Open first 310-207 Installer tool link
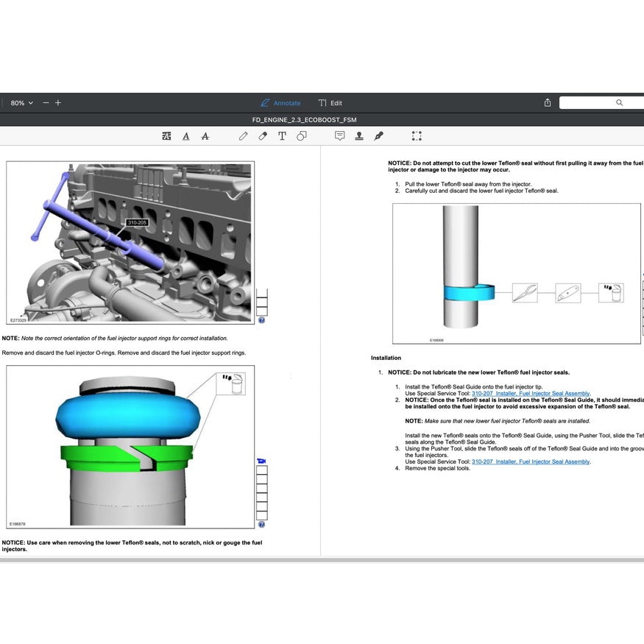Screen dimensions: 644x644 pyautogui.click(x=530, y=394)
